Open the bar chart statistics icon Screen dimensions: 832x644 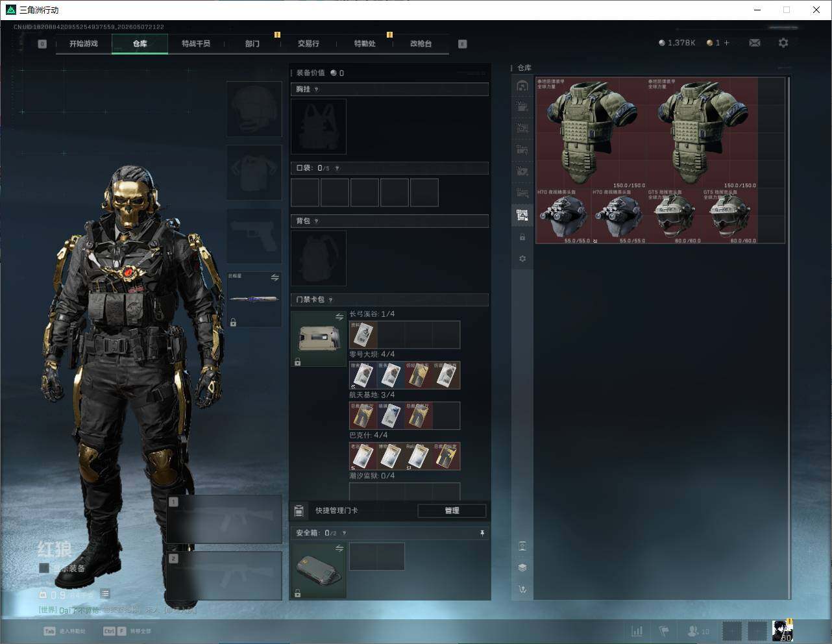(x=637, y=631)
